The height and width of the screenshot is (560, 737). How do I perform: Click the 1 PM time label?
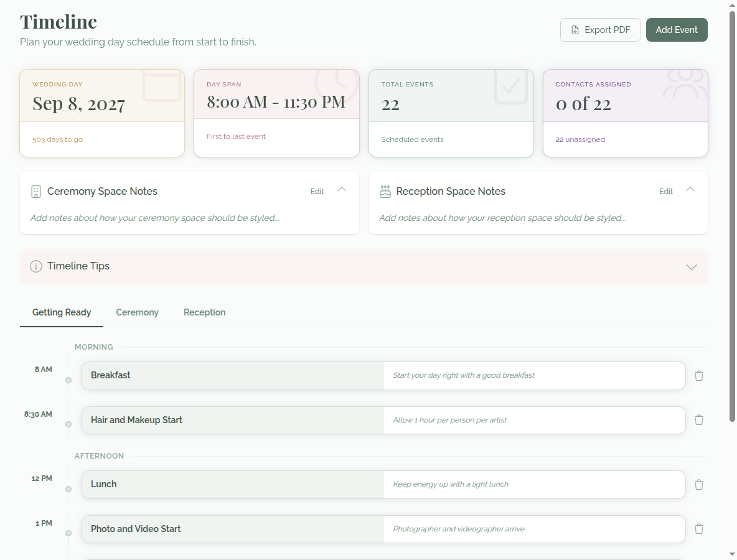(x=44, y=523)
